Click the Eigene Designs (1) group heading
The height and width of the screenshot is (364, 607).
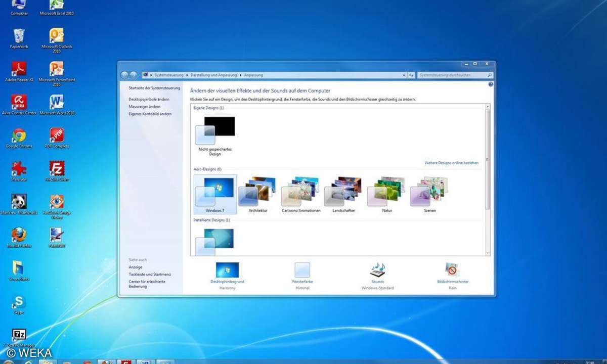(x=208, y=108)
